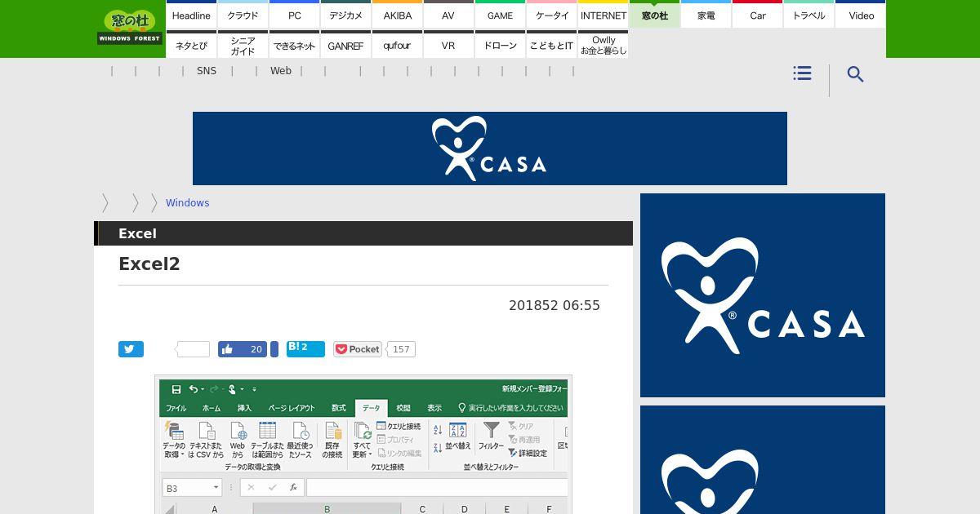Click the Pocket count showing 157

(401, 349)
